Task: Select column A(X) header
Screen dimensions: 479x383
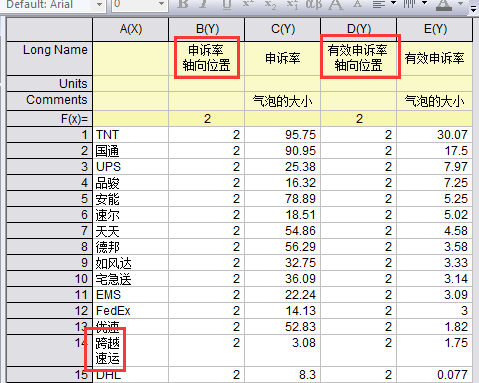Action: point(131,29)
